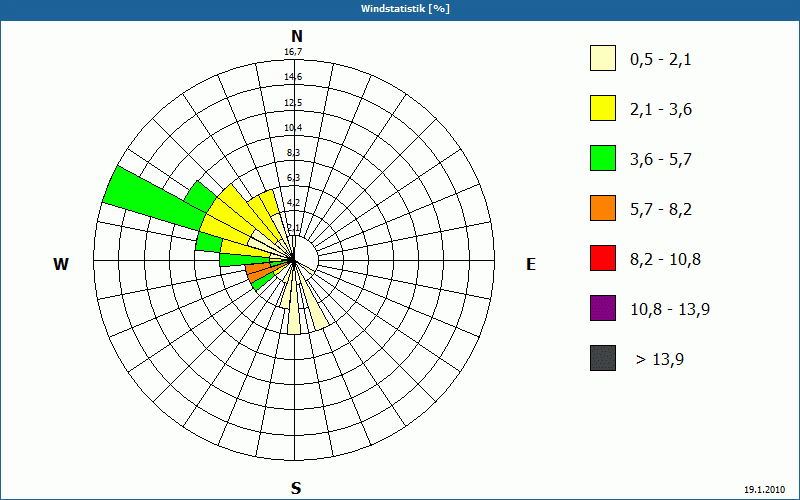Click the 10,4 radial axis value
This screenshot has height=500, width=800.
(293, 128)
